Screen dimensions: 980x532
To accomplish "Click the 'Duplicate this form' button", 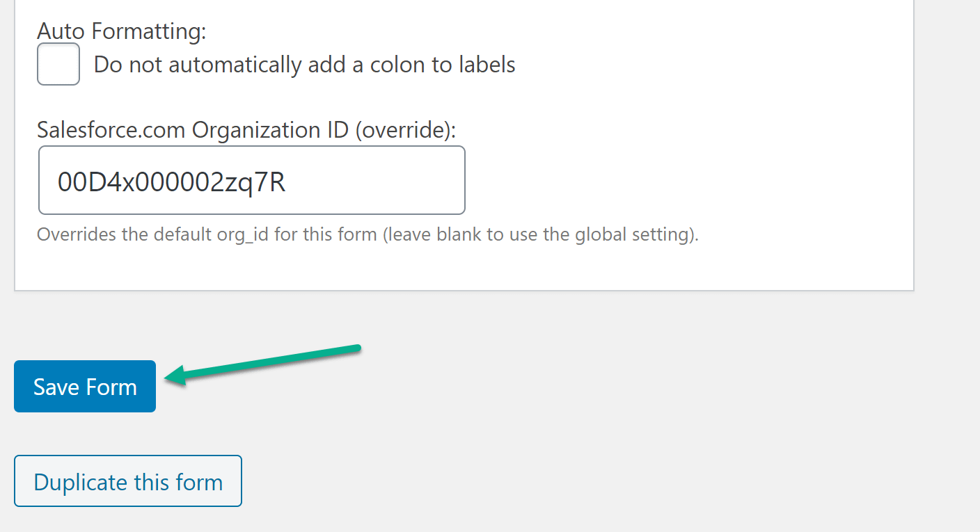I will click(128, 481).
